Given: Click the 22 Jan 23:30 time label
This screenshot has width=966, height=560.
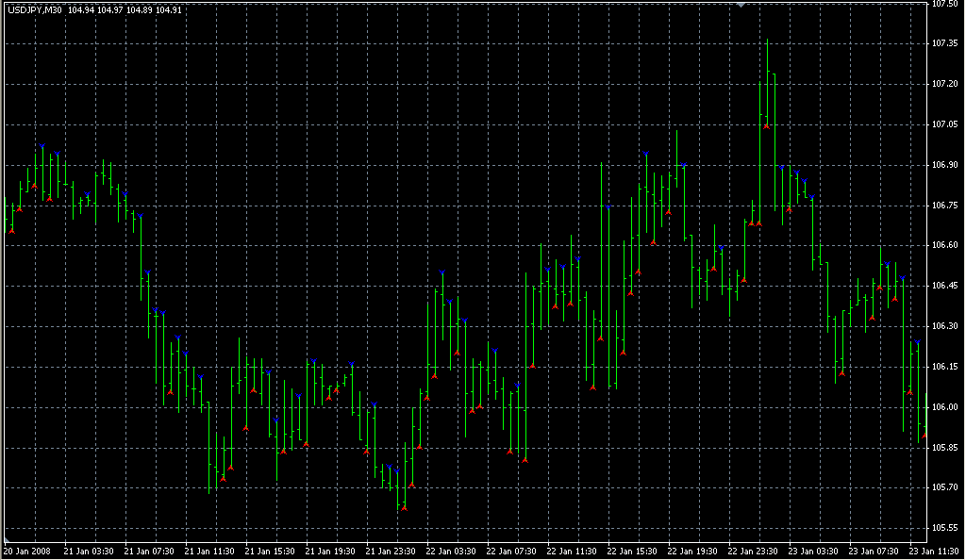Looking at the screenshot, I should click(753, 552).
